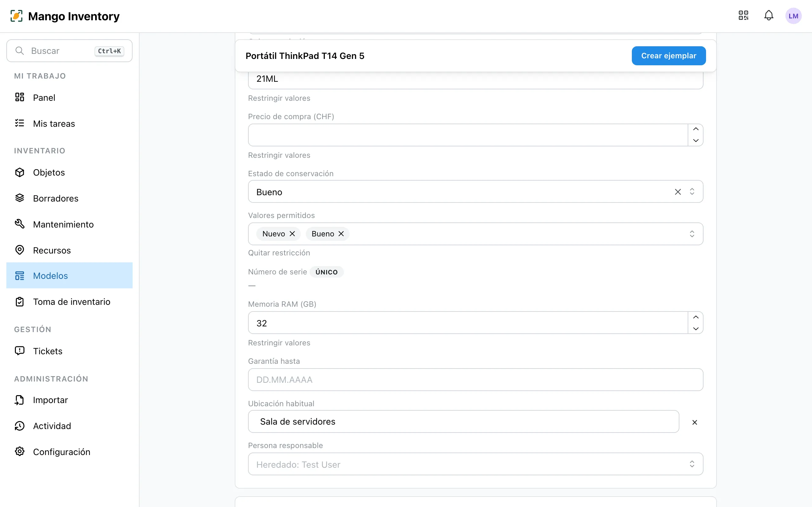Click the LM user avatar
The image size is (812, 507).
click(x=793, y=16)
